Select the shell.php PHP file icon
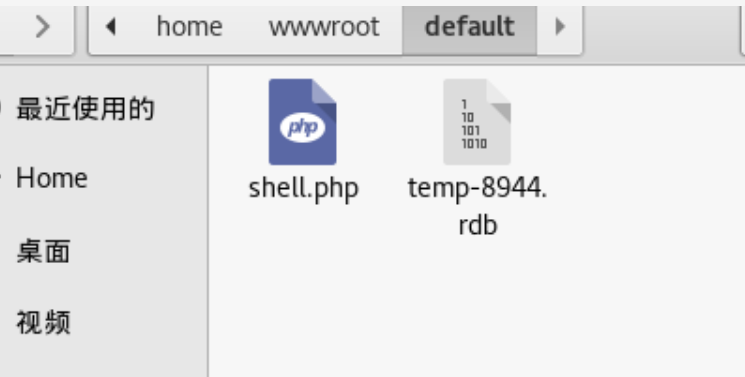745x377 pixels. pos(303,122)
